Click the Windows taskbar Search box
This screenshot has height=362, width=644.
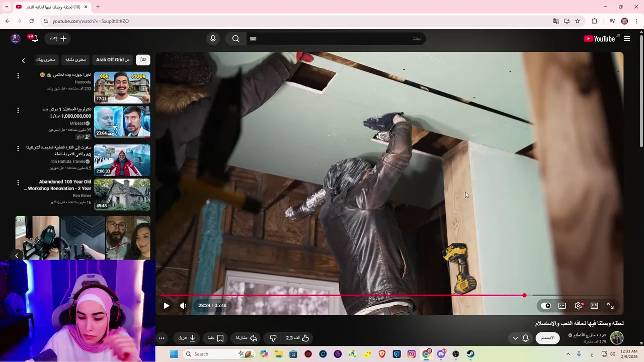[x=219, y=354]
